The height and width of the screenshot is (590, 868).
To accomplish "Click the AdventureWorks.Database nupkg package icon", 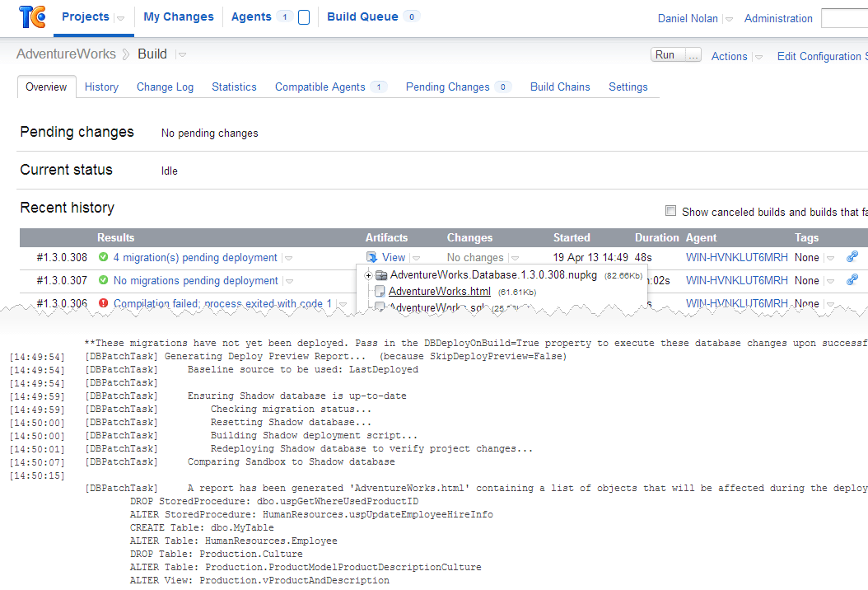I will [380, 275].
